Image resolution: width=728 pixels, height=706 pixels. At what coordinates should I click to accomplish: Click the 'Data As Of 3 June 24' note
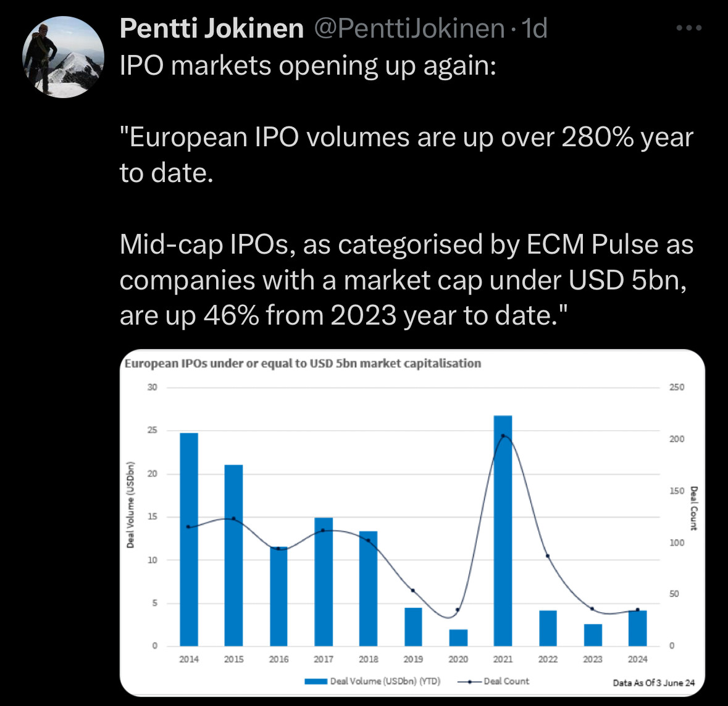[653, 683]
